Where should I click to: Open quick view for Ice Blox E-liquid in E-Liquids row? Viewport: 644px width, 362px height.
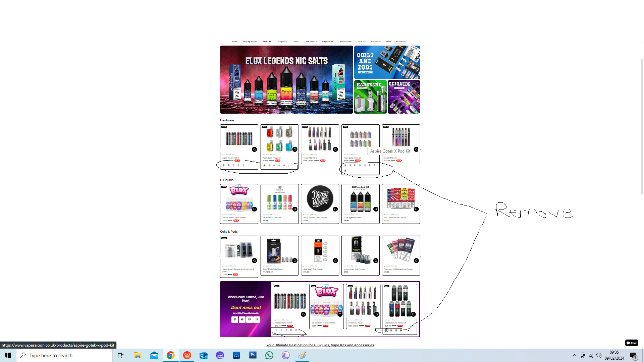click(254, 209)
